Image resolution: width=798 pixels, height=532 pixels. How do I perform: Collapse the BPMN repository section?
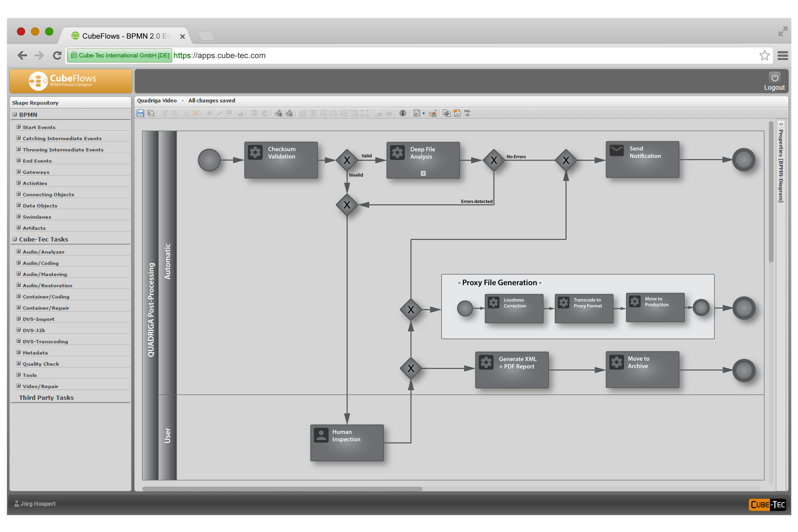point(15,115)
